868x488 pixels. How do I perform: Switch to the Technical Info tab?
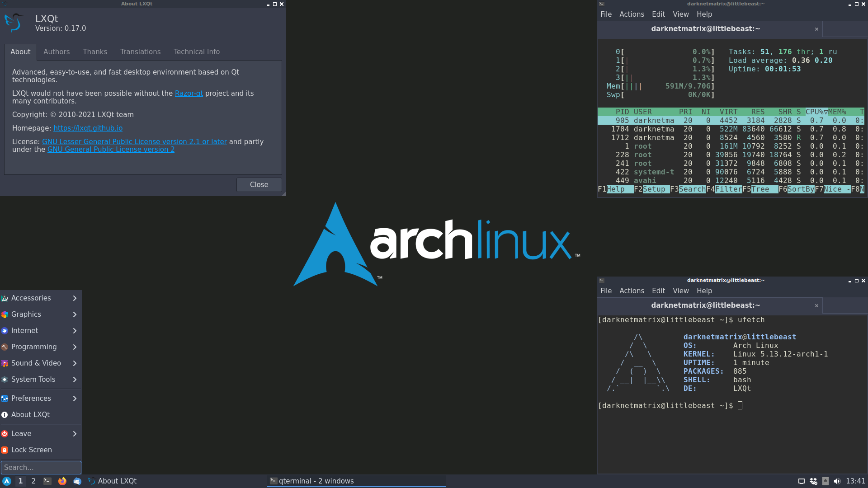(x=197, y=52)
